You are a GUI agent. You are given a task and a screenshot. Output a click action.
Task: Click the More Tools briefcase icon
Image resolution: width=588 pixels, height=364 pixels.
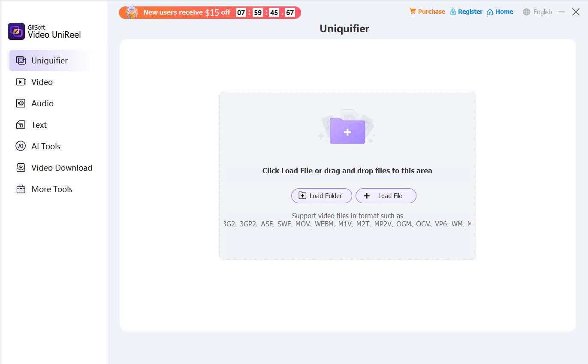coord(21,189)
